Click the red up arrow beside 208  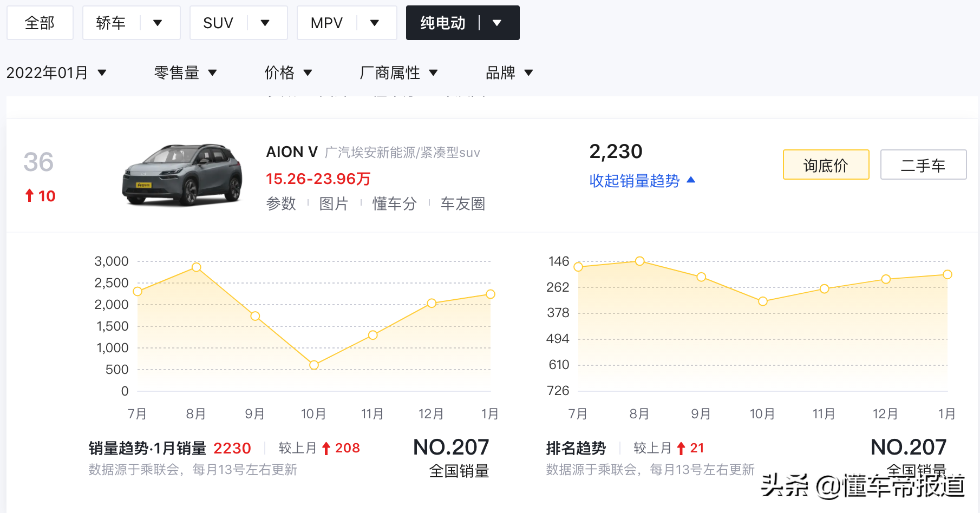[326, 448]
